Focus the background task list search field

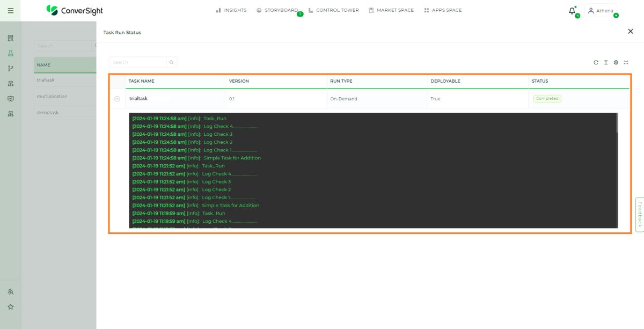[63, 46]
